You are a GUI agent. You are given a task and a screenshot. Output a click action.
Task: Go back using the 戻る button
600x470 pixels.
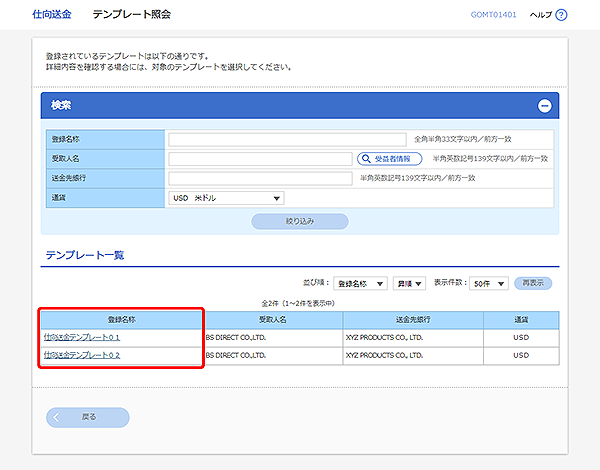click(88, 417)
